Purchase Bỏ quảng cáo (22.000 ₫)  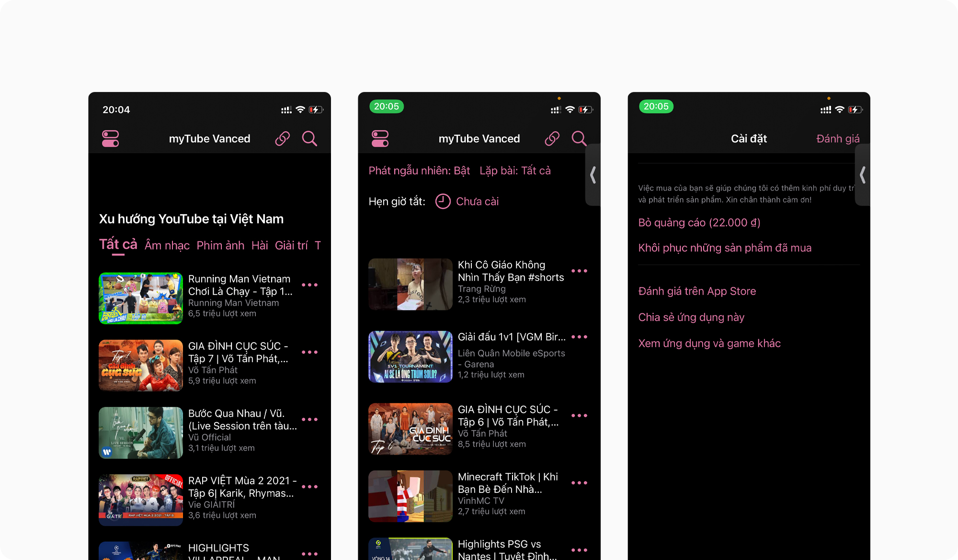click(x=699, y=223)
